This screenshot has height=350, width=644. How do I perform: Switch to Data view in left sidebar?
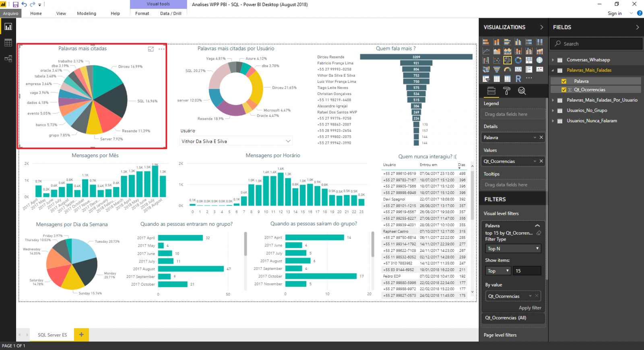8,43
